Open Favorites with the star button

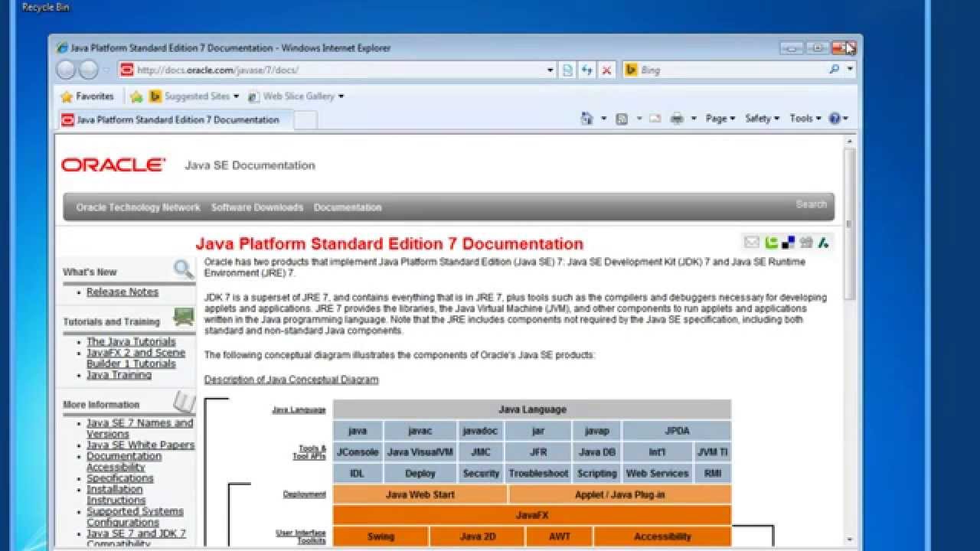pos(87,96)
